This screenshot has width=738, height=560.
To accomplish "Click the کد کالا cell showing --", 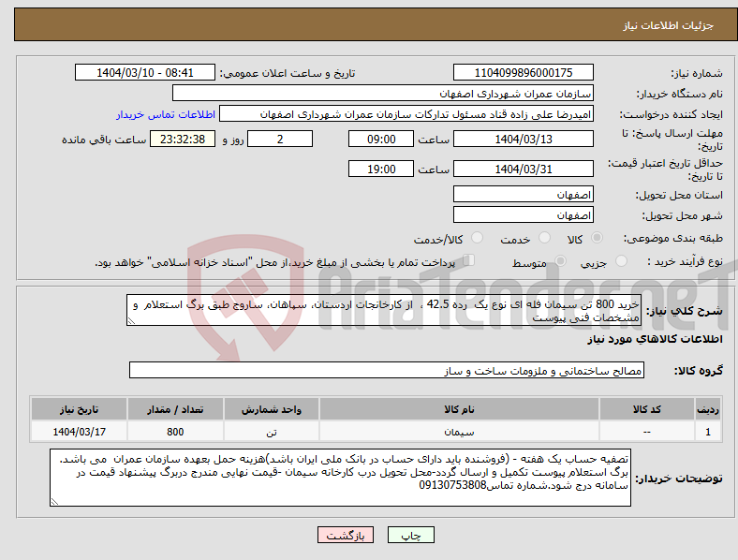I will (647, 432).
